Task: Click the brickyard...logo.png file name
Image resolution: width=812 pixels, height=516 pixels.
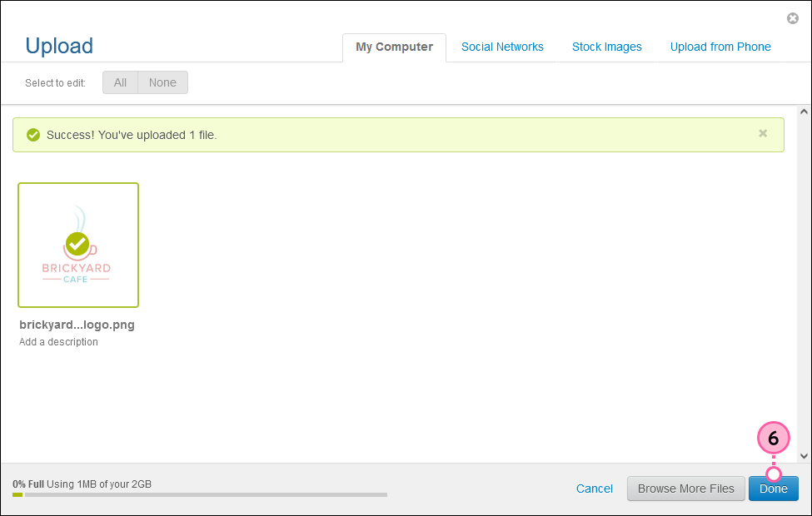Action: pyautogui.click(x=77, y=325)
